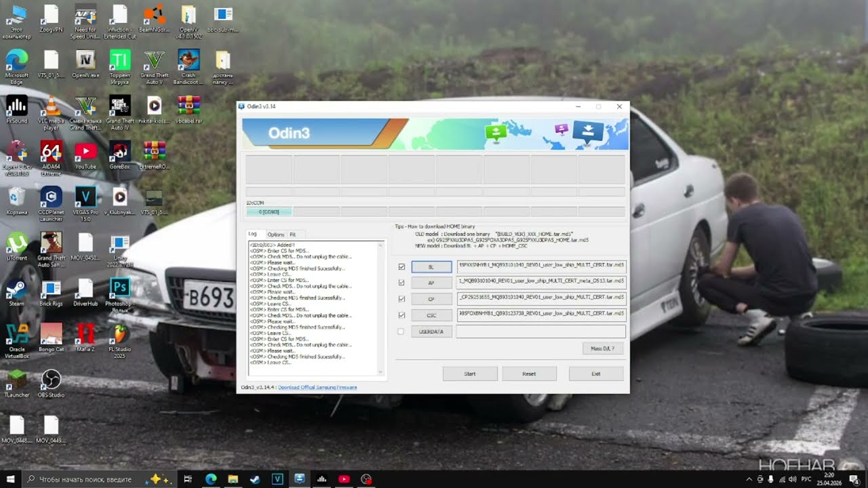868x488 pixels.
Task: Open YouTube desktop shortcut
Action: [85, 155]
